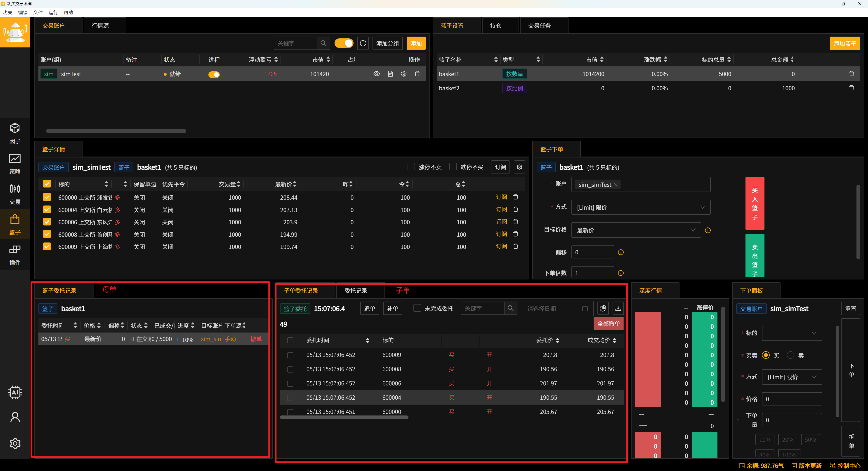This screenshot has width=868, height=471.
Task: Click info icon beside 目标价格
Action: point(708,230)
